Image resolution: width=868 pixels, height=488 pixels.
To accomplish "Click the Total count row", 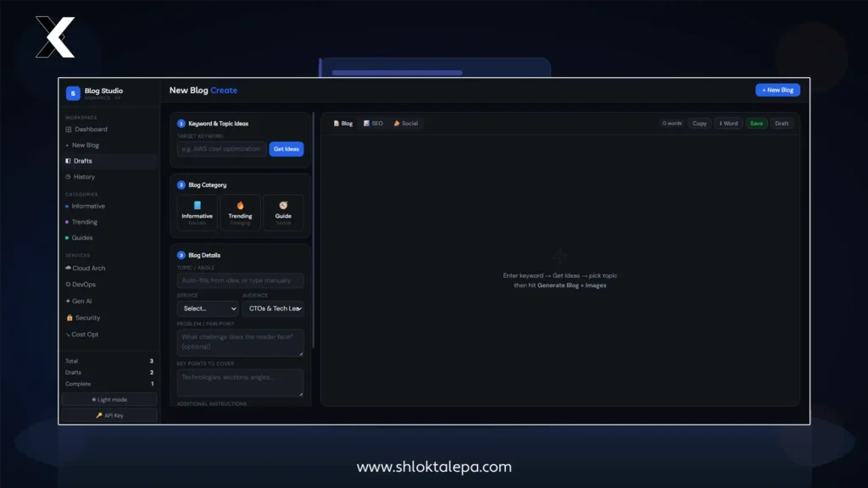I will 109,361.
